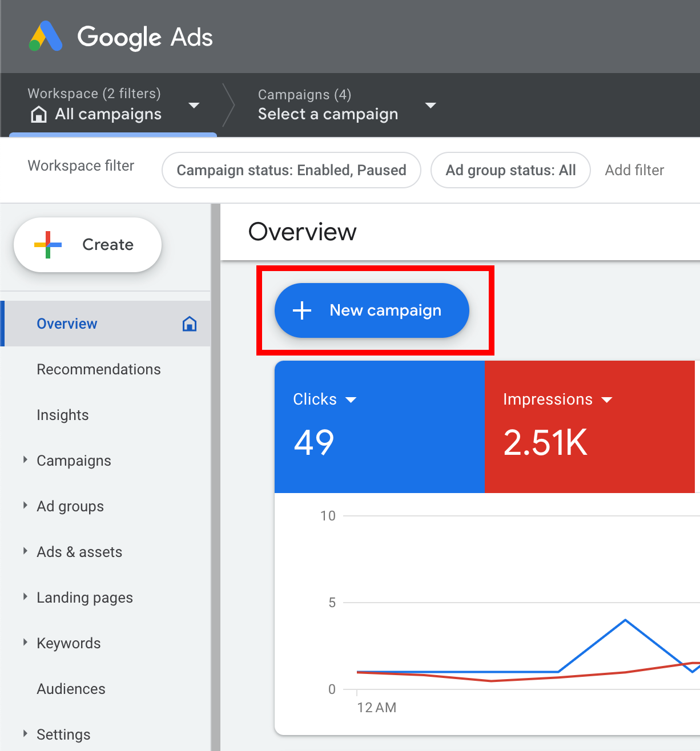
Task: Edit the Campaign status: Enabled, Paused filter
Action: pyautogui.click(x=292, y=170)
